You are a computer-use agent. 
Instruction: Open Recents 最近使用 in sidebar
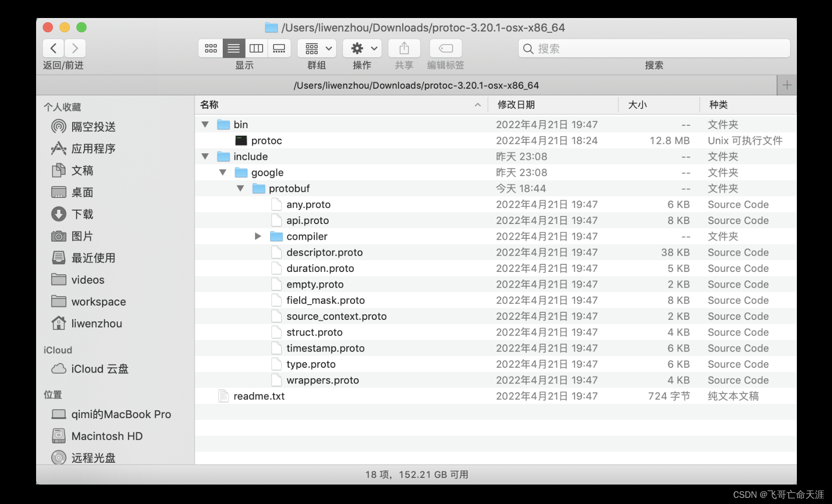click(84, 258)
